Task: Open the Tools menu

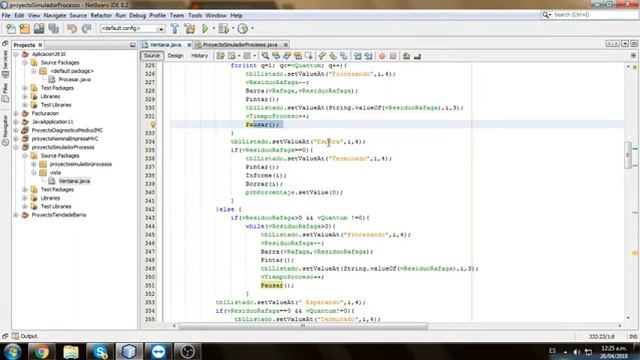Action: (195, 16)
